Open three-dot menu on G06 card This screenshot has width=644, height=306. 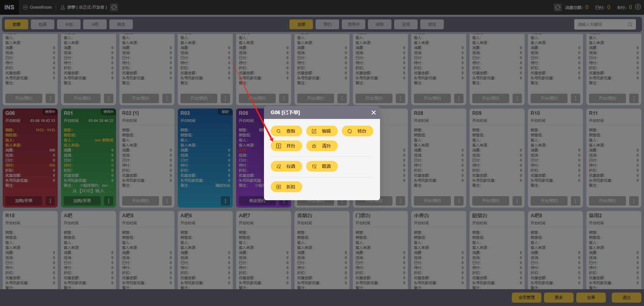pos(50,201)
